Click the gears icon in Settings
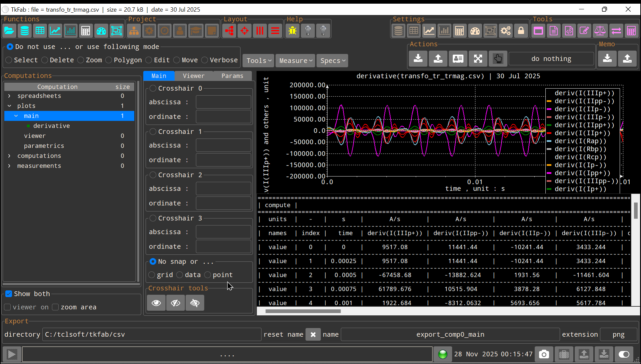 click(x=505, y=31)
